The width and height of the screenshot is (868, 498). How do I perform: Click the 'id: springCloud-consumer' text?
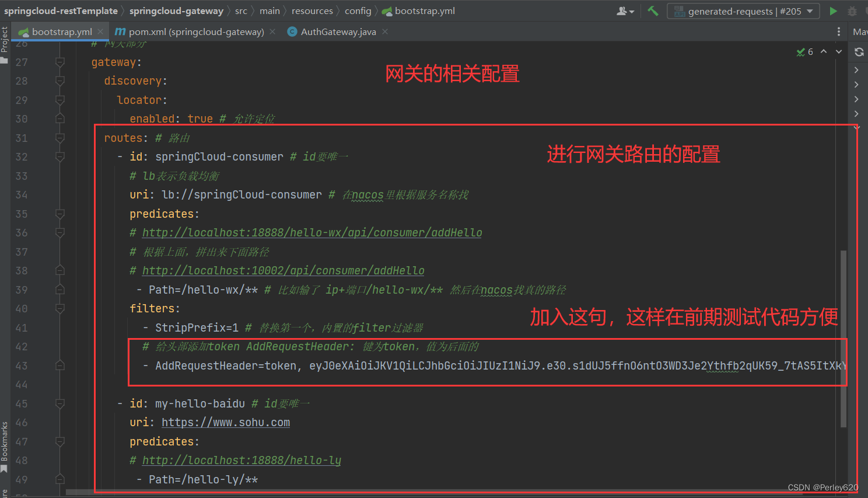point(206,156)
